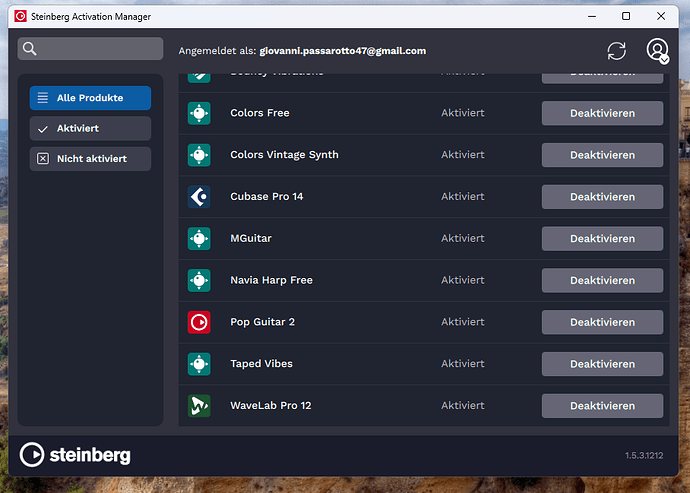This screenshot has height=493, width=690.
Task: Open the user account menu
Action: click(657, 51)
